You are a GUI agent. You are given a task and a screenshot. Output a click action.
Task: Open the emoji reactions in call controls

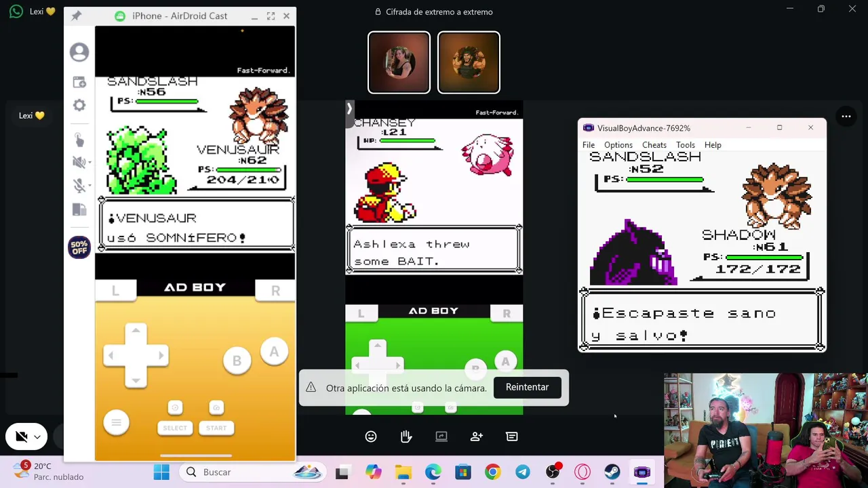pyautogui.click(x=371, y=436)
